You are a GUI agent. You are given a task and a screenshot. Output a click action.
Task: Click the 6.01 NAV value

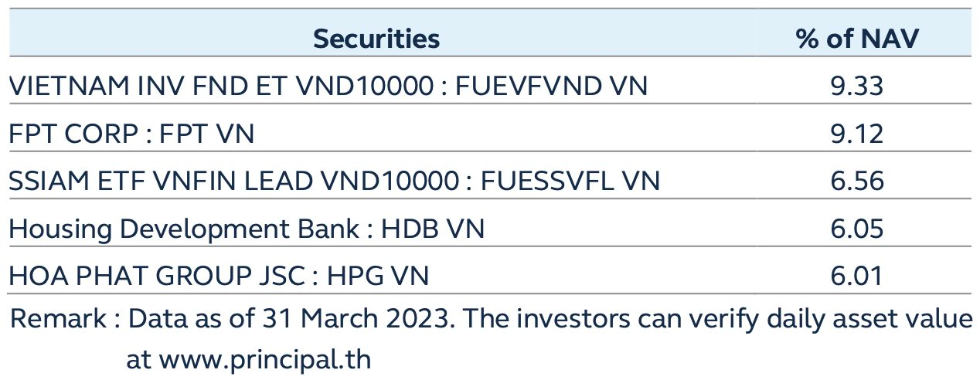[x=856, y=277]
